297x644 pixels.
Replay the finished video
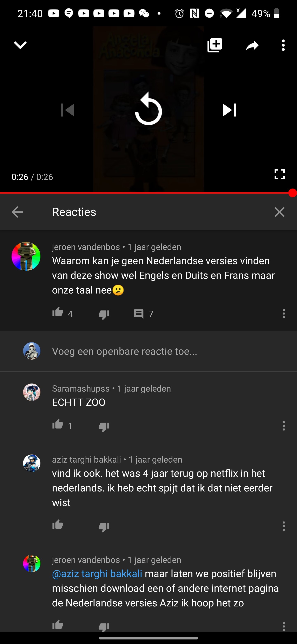[x=148, y=109]
